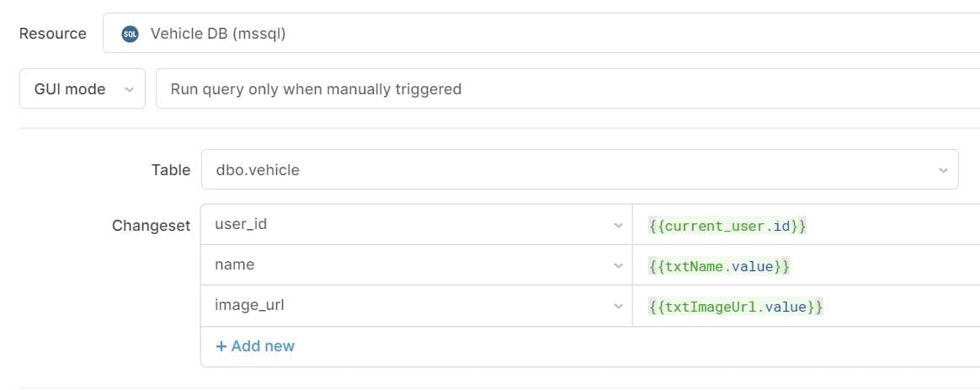Click the Table label
This screenshot has width=980, height=390.
170,170
